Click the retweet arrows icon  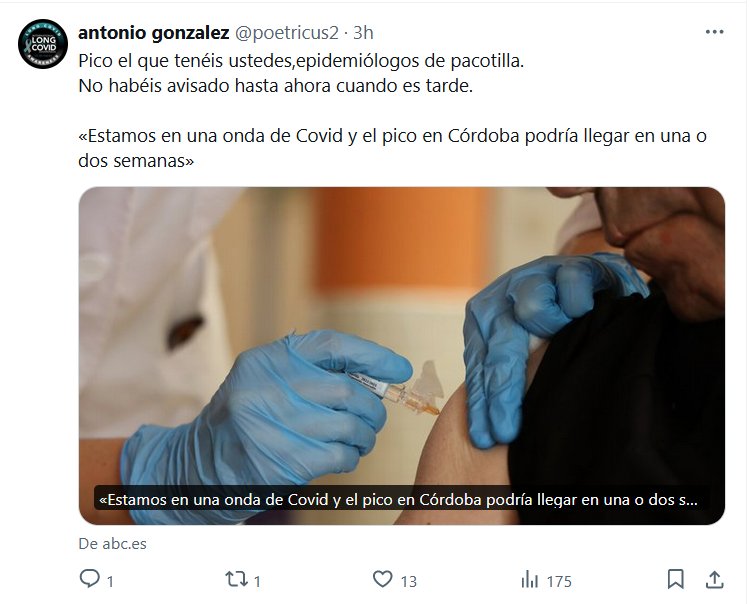pos(236,579)
